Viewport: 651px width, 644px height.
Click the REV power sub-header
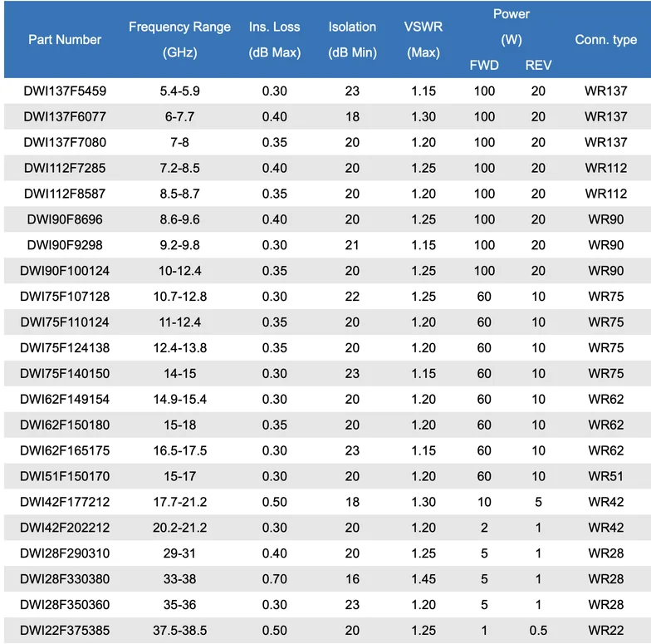538,65
